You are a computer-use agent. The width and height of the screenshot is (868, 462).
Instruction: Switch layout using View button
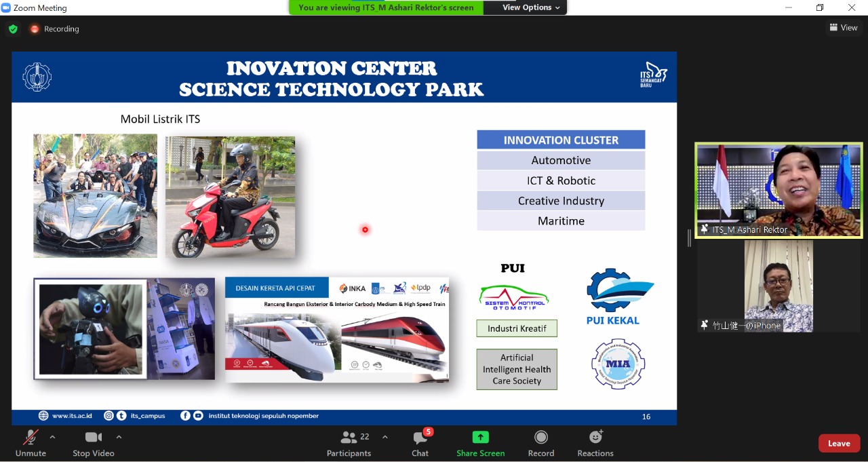pos(843,28)
